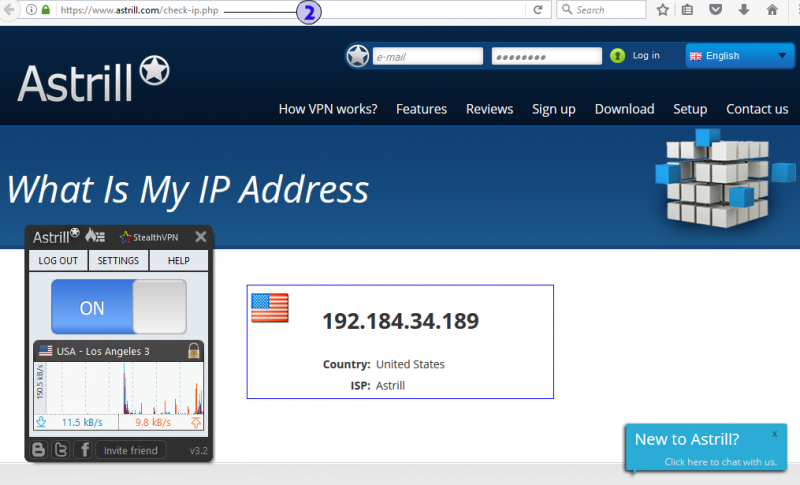The image size is (800, 485).
Task: Open the Contact us menu item
Action: click(757, 109)
